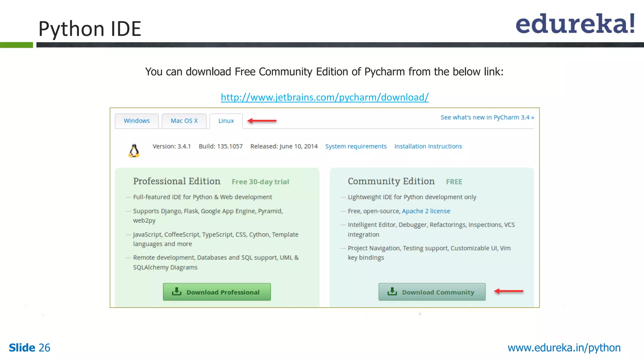644x362 pixels.
Task: Click the Community Edition heading
Action: [x=391, y=181]
